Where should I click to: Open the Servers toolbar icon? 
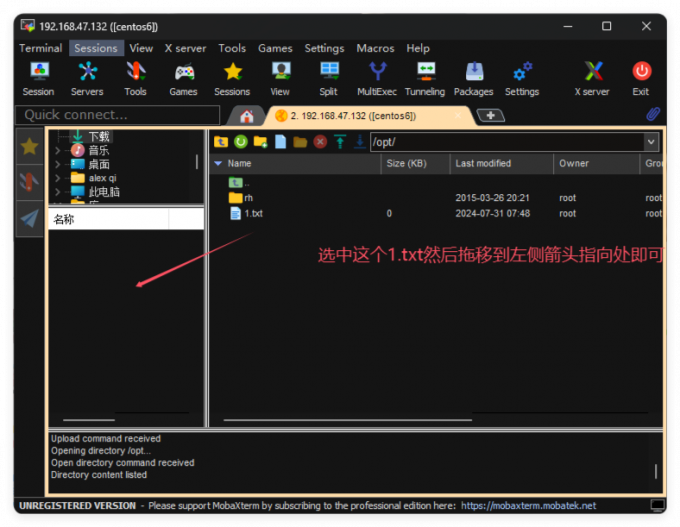pos(87,79)
